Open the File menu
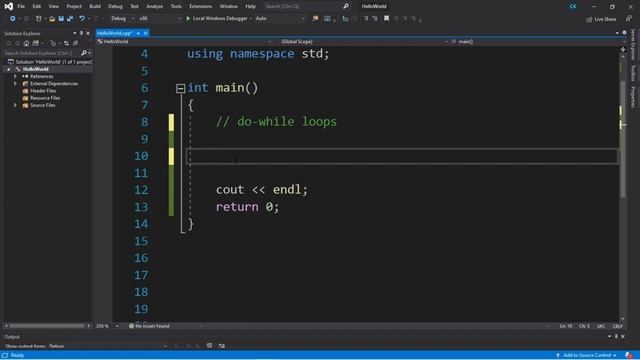Viewport: 640px width, 360px height. 21,6
